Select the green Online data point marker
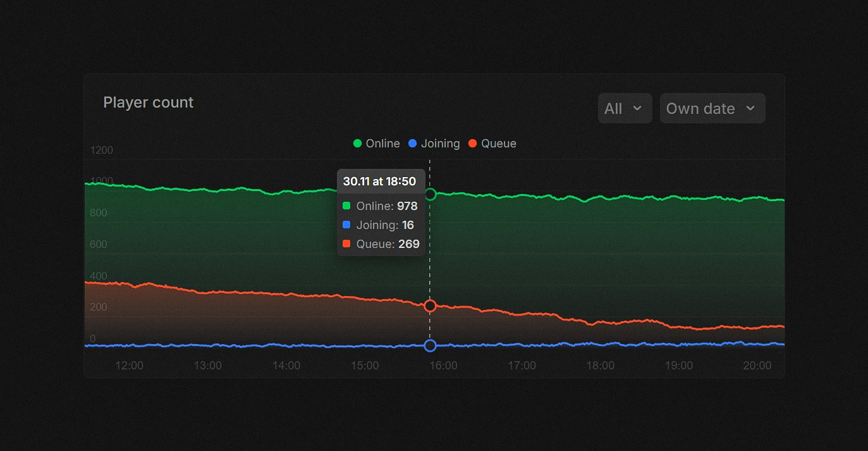Screen dimensions: 868x451 click(431, 194)
